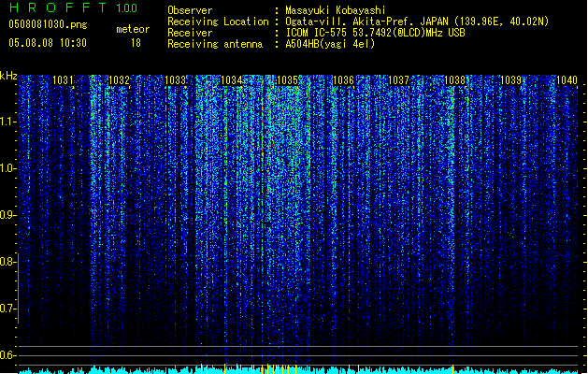Click the meteor count 18
The width and height of the screenshot is (588, 374).
click(136, 43)
